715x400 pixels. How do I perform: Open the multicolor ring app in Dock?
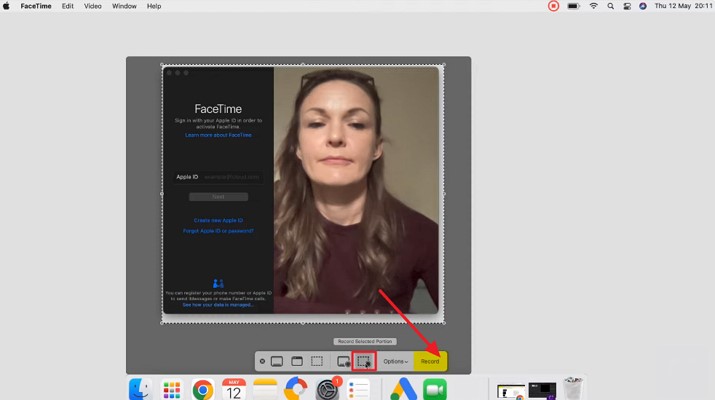click(x=296, y=389)
